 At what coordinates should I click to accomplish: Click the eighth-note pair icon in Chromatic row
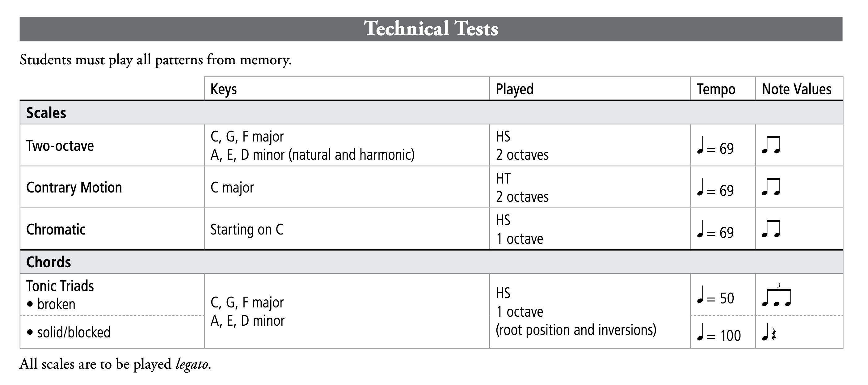pyautogui.click(x=771, y=229)
